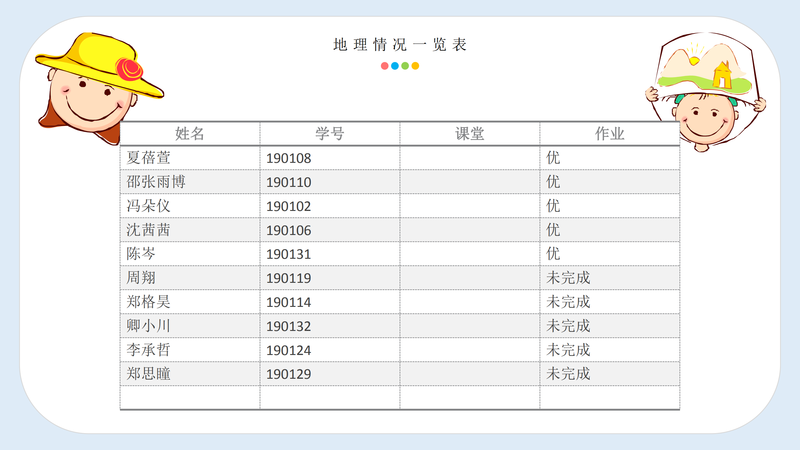Click 未完成 in the 郑思瞳 row
800x450 pixels.
pyautogui.click(x=568, y=373)
